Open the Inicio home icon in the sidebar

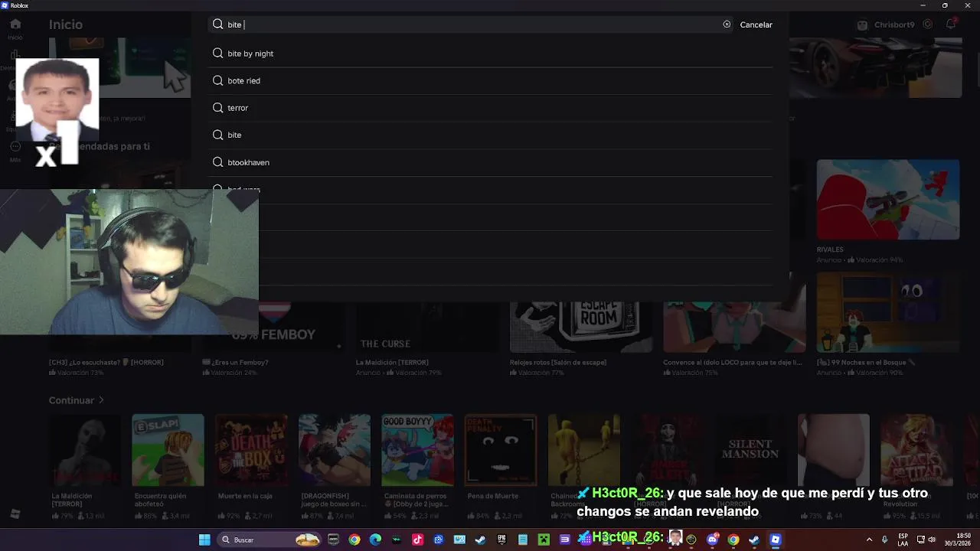[15, 24]
